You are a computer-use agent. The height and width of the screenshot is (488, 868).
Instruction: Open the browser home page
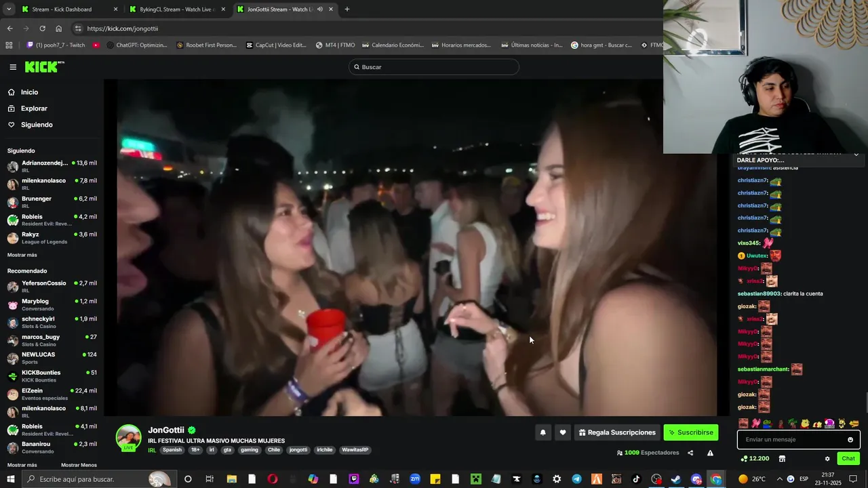click(59, 28)
